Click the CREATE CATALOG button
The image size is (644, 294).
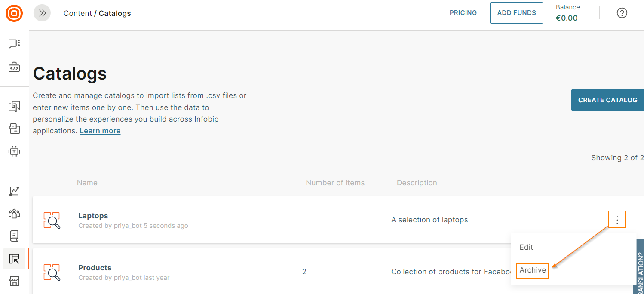607,100
